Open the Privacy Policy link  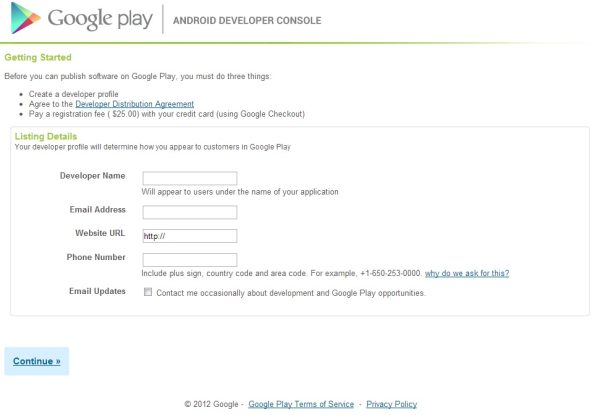click(x=391, y=404)
